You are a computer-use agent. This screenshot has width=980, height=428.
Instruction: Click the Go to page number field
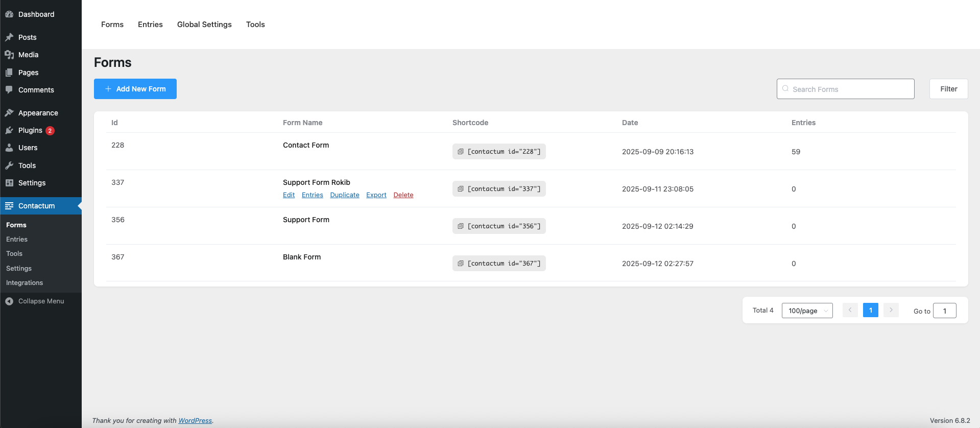pos(944,311)
